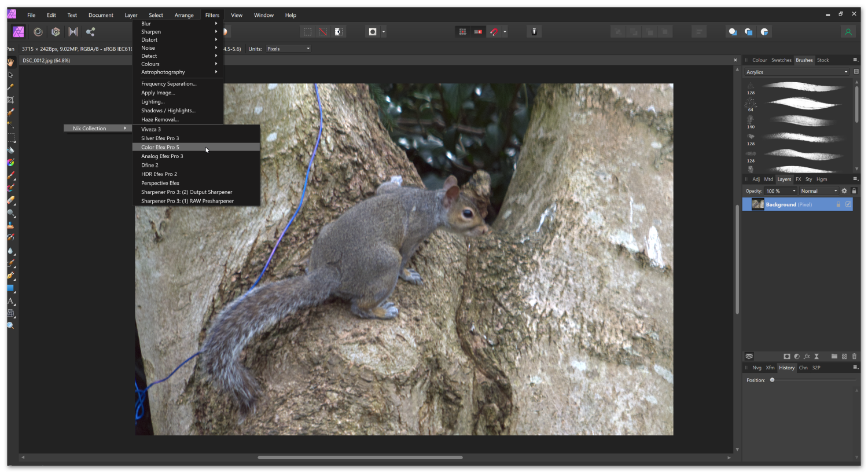
Task: Click the horizontal canvas scrollbar
Action: click(360, 457)
